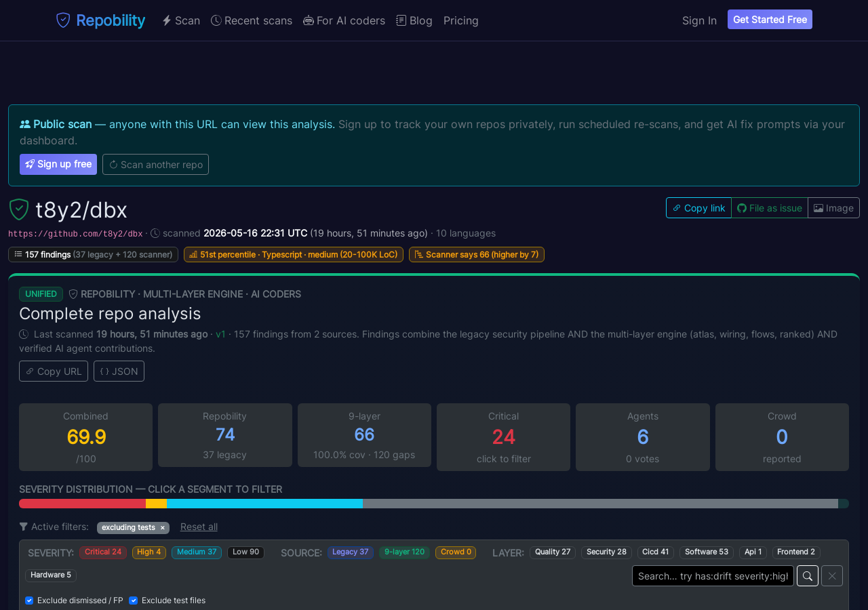Click the Repobility 74 score card
868x610 pixels.
(x=225, y=435)
